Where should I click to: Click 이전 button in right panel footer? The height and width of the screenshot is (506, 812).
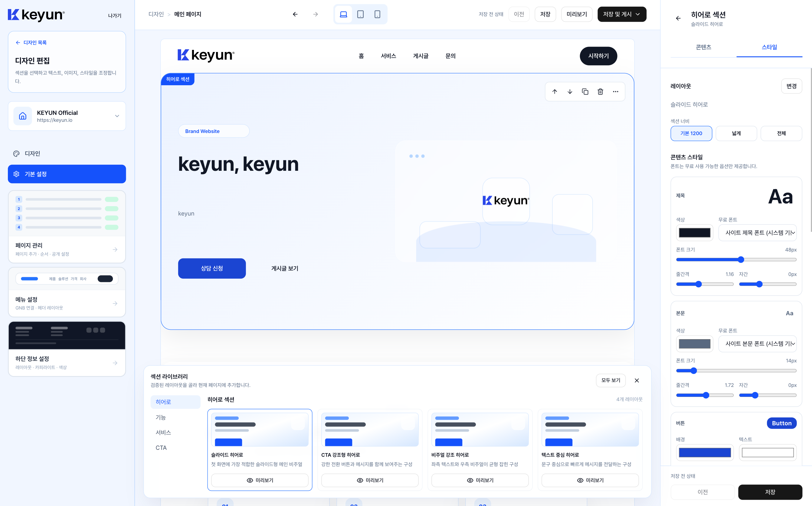(x=702, y=492)
